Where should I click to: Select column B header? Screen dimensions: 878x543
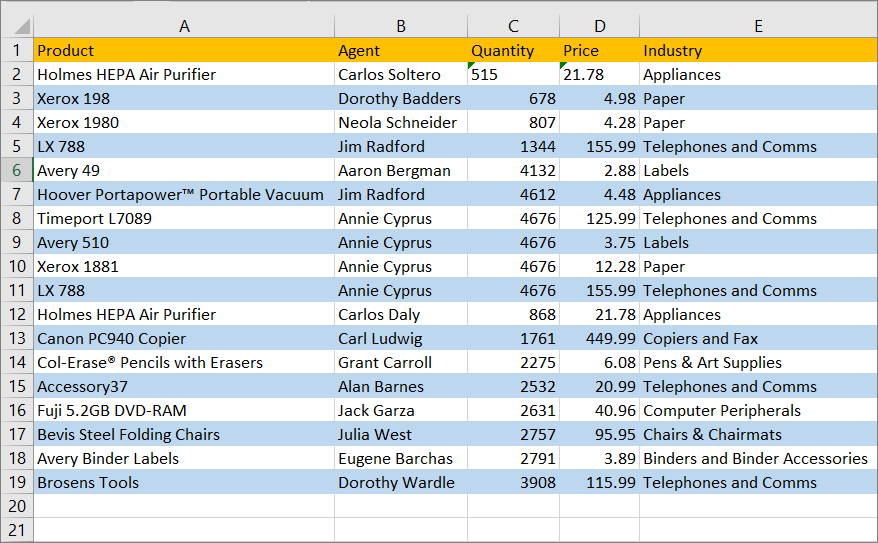point(401,26)
